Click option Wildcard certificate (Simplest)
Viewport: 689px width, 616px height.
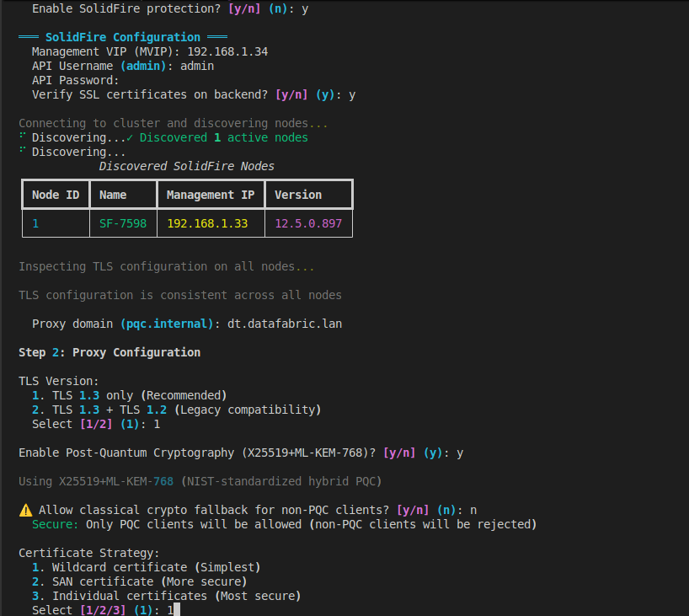click(147, 567)
